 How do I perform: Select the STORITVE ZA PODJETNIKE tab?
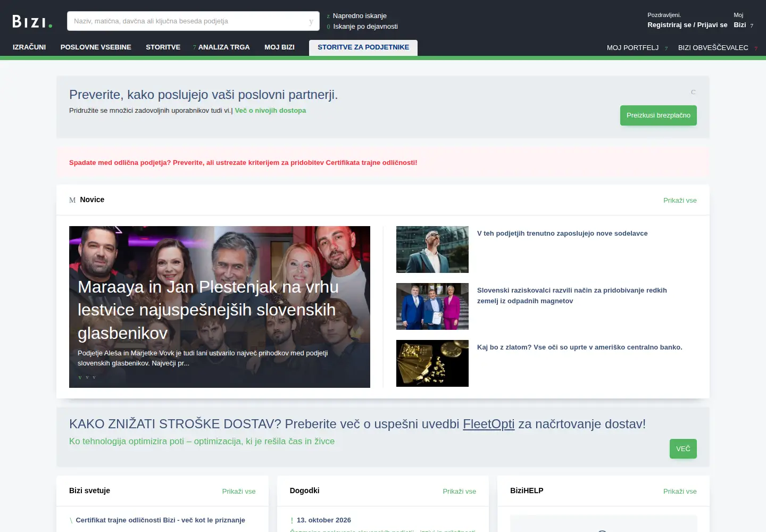coord(363,47)
